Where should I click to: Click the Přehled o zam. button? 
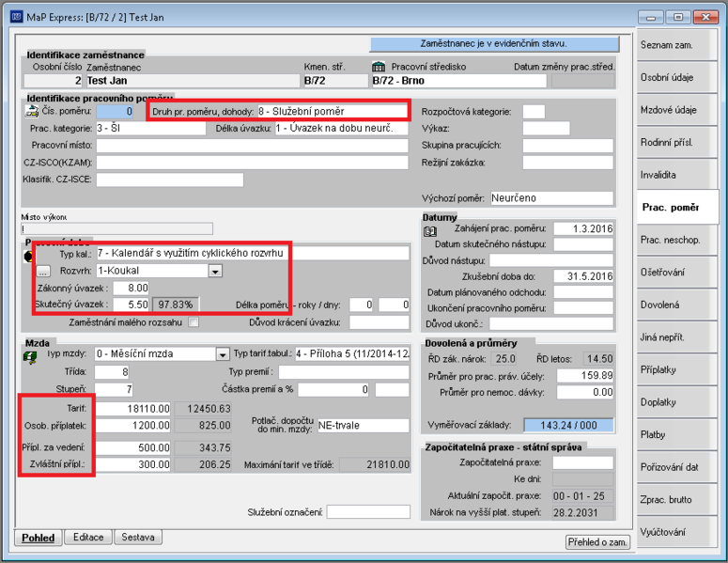click(597, 542)
